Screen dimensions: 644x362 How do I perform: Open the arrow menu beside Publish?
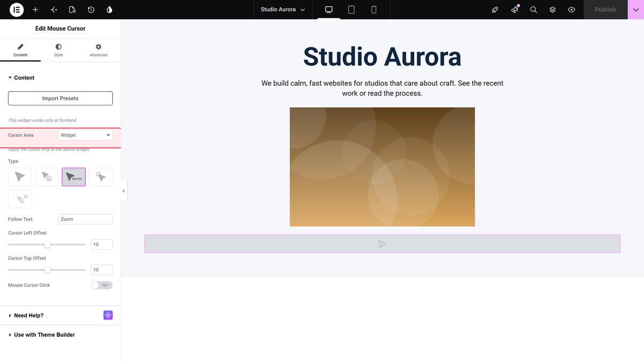[636, 10]
